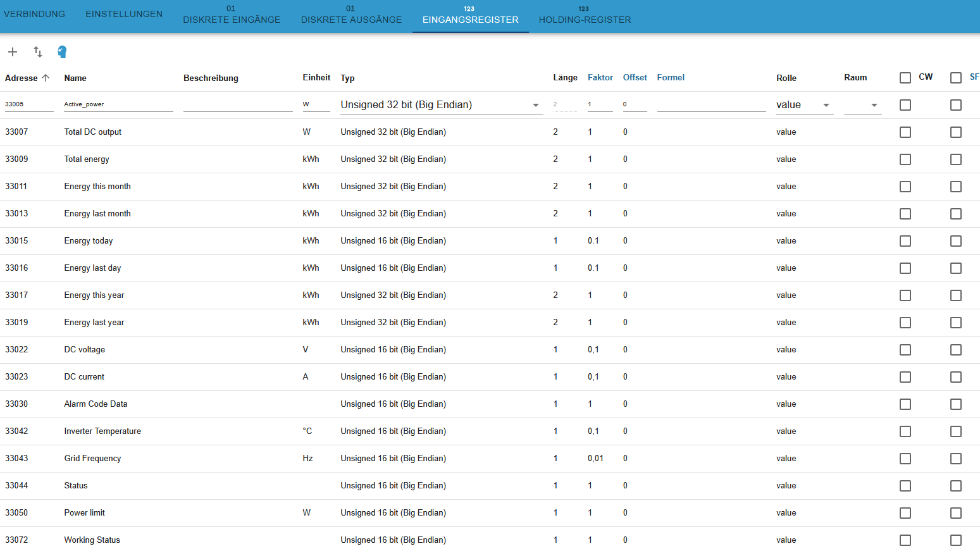Click the 'Energy last year' row name
980x551 pixels.
tap(94, 322)
